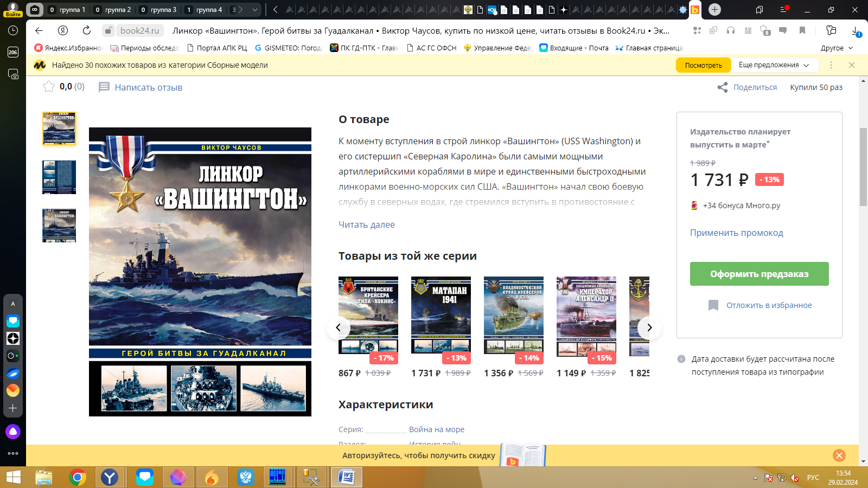
Task: Click the site lock security icon
Action: (108, 30)
